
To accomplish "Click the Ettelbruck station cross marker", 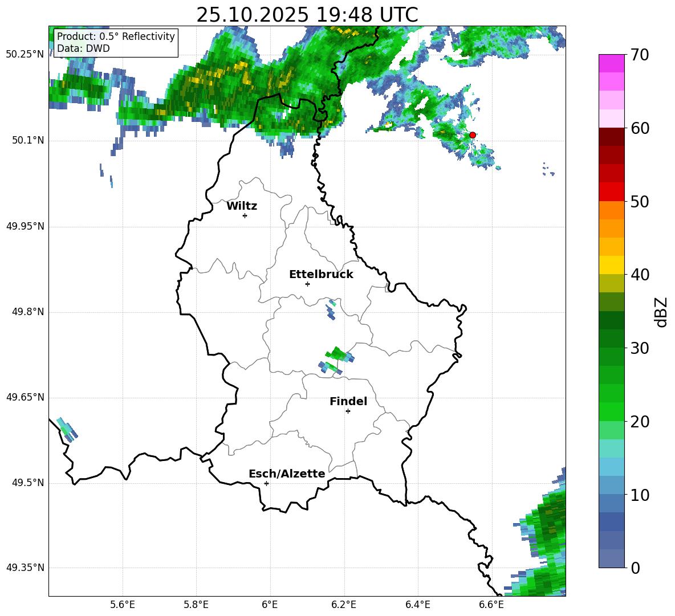I will coord(307,284).
